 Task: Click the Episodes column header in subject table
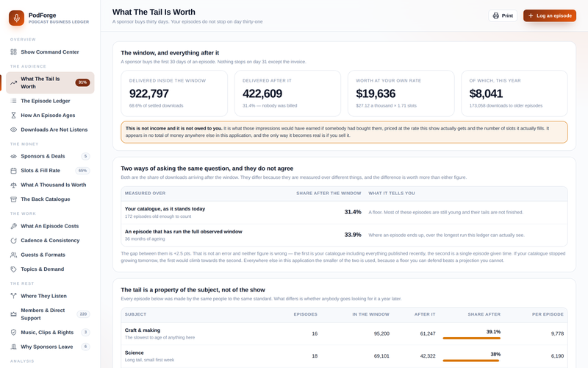pyautogui.click(x=305, y=314)
